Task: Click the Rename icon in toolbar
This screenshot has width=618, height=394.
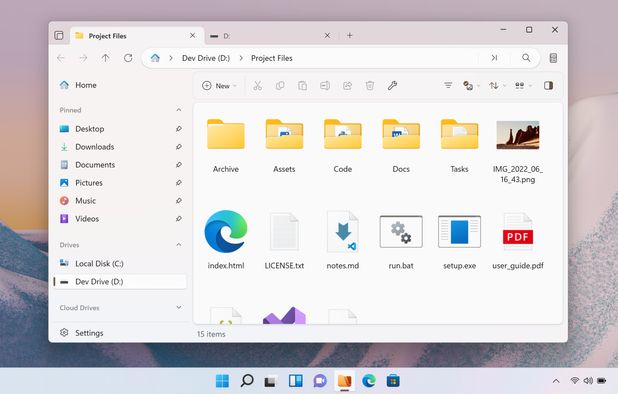Action: pyautogui.click(x=325, y=85)
